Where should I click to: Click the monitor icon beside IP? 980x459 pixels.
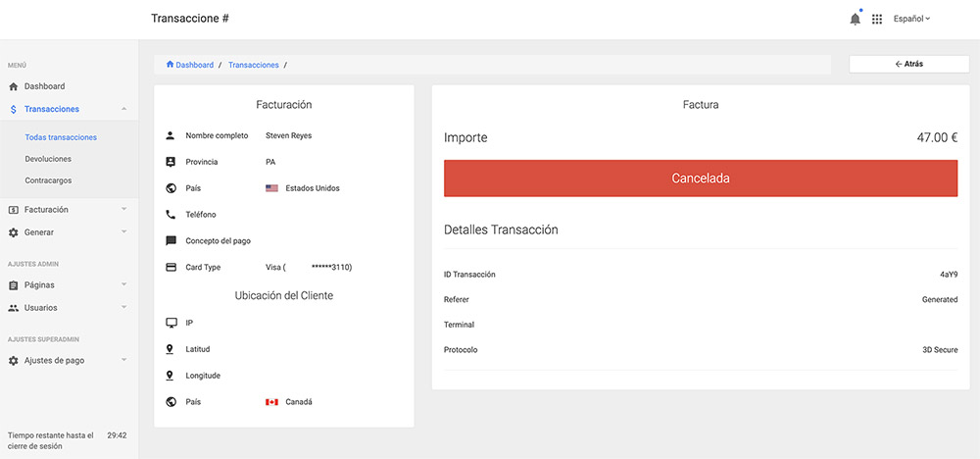click(x=171, y=323)
